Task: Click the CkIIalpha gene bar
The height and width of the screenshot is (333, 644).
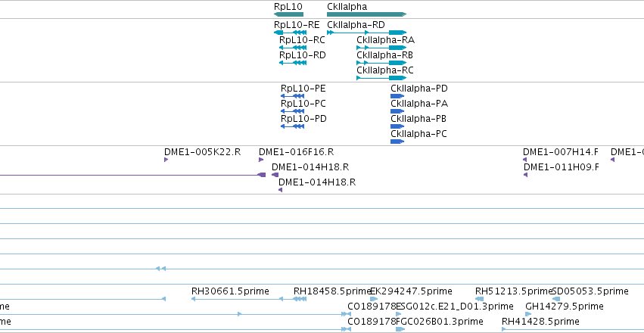Action: coord(367,14)
